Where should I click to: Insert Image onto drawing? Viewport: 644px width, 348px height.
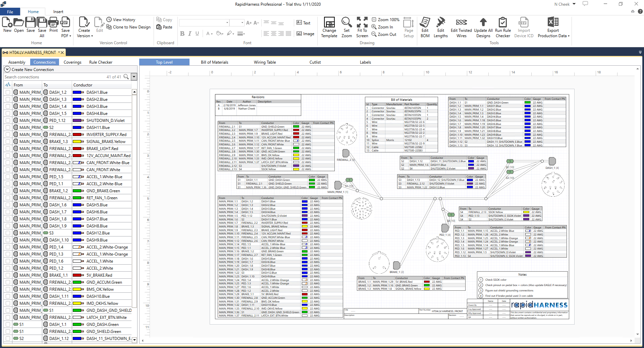coord(305,34)
